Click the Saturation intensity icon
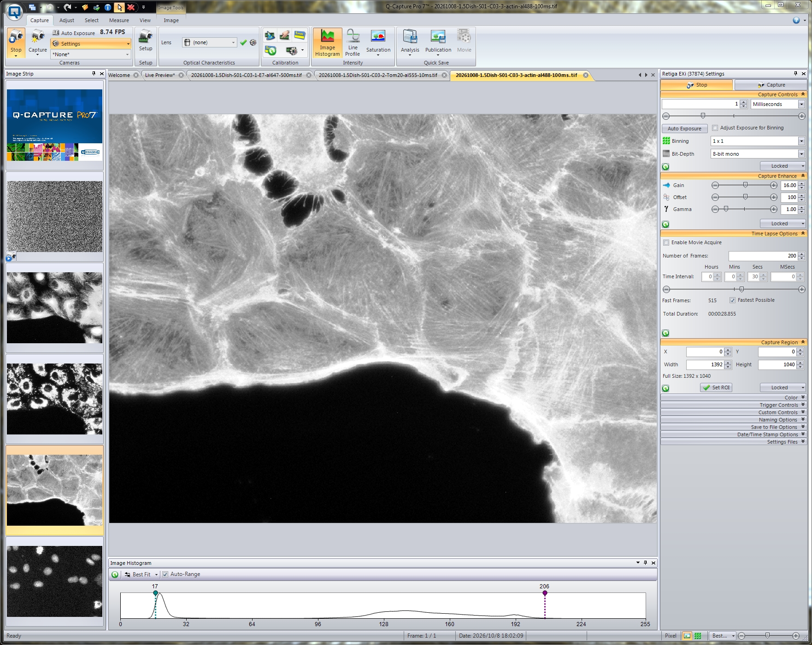This screenshot has height=645, width=812. pos(378,43)
